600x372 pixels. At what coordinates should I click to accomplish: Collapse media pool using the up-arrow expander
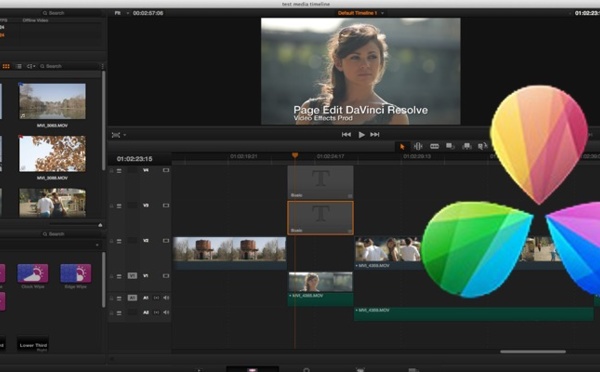[100, 225]
